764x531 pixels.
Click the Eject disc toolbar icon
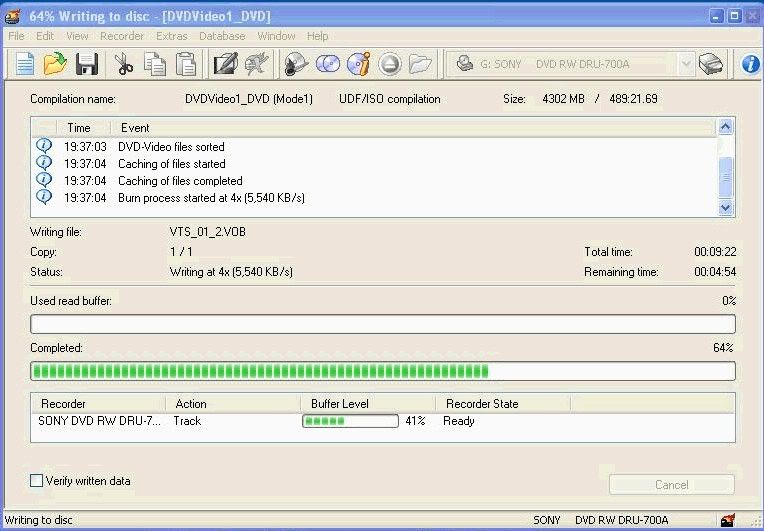pos(389,64)
